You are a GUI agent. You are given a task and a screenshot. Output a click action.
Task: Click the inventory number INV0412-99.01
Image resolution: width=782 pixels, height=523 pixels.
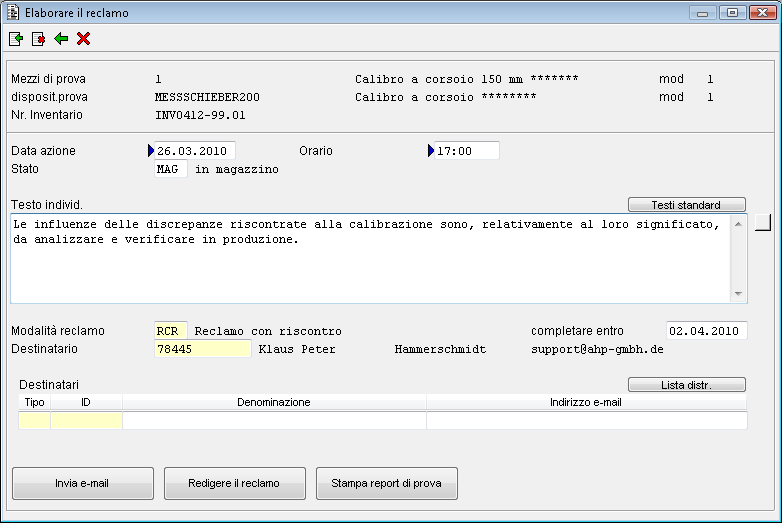tap(200, 115)
